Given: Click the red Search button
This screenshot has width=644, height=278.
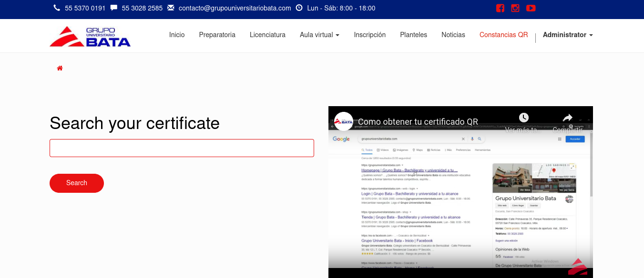Looking at the screenshot, I should coord(77,183).
